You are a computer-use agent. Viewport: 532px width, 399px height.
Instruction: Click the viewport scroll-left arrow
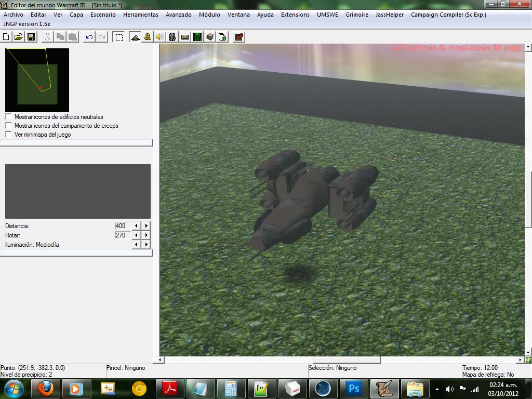point(161,360)
